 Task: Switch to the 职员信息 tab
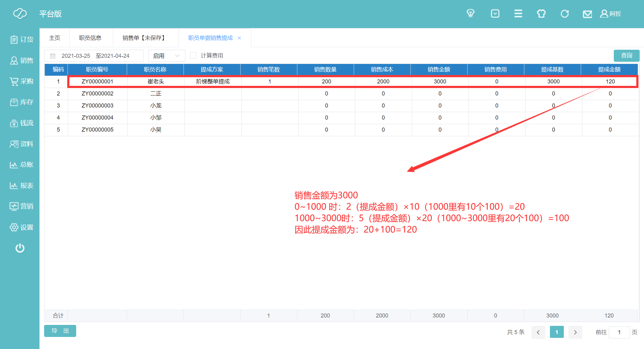pos(90,38)
